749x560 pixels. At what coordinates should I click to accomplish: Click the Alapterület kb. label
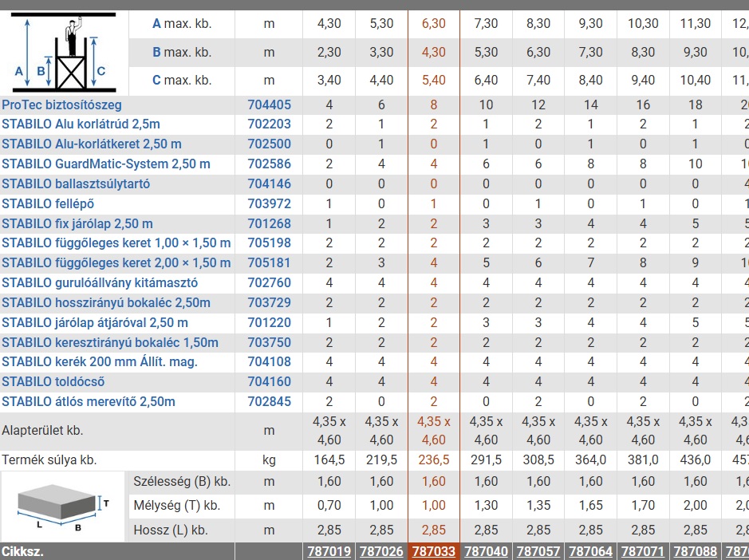point(42,431)
